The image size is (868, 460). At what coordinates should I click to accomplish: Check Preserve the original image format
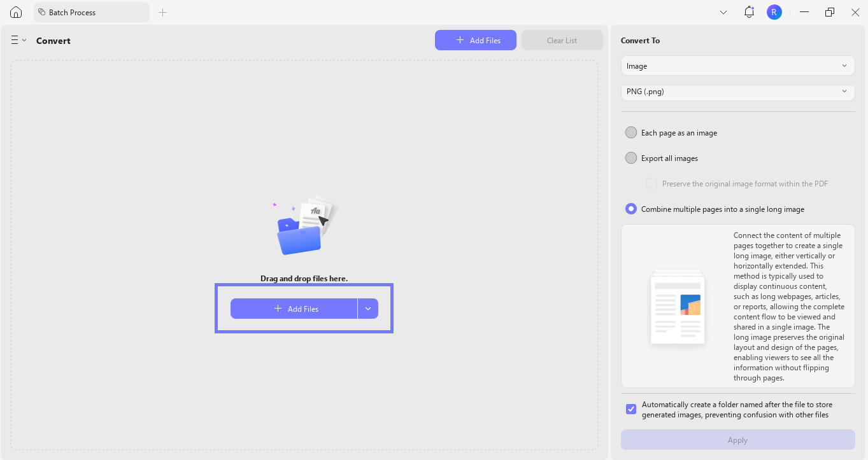click(x=651, y=183)
